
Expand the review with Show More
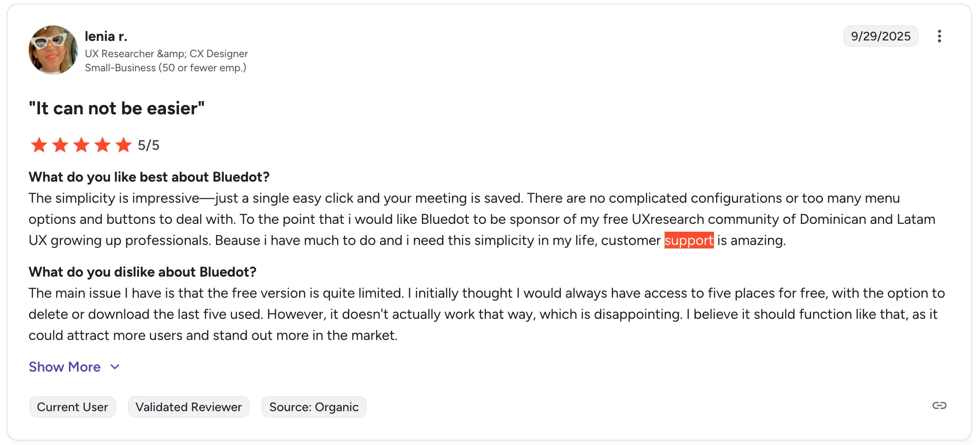coord(64,367)
